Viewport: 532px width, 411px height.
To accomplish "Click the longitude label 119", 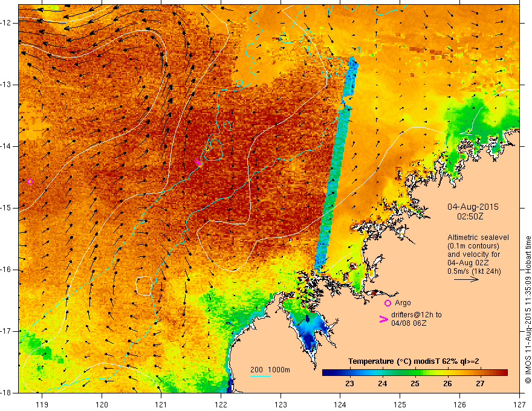I will click(42, 404).
